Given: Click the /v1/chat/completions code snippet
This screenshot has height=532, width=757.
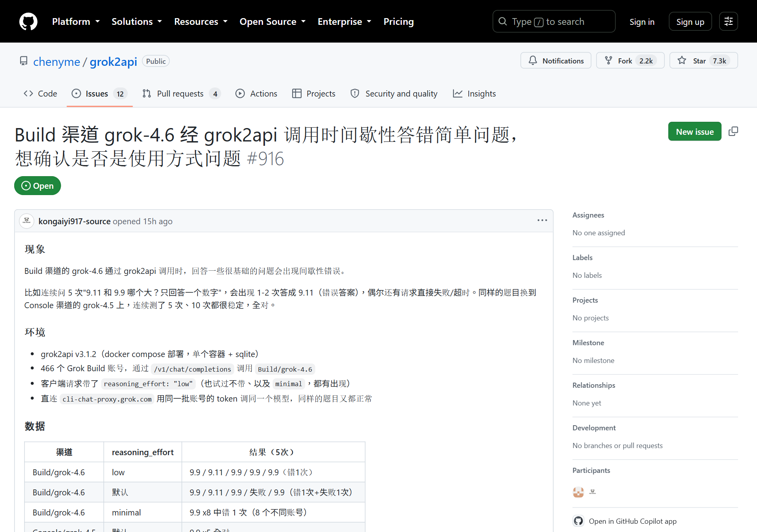Looking at the screenshot, I should [x=193, y=369].
